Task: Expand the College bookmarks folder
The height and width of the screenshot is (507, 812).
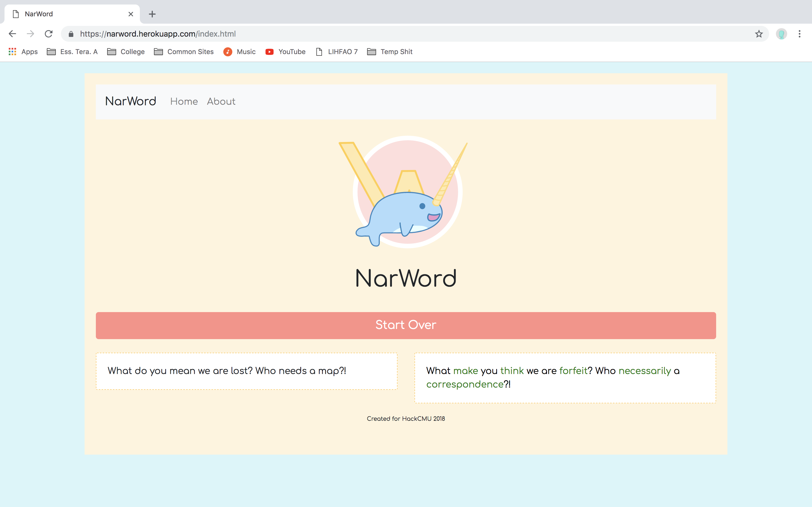Action: (126, 52)
